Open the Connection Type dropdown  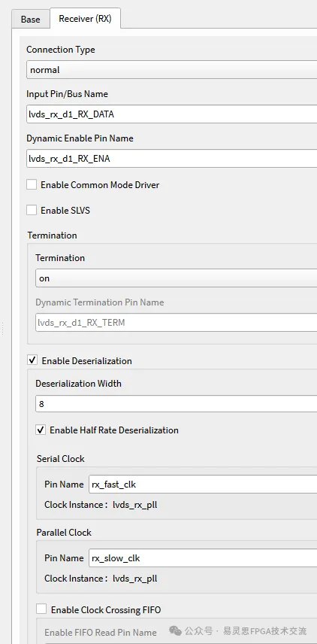click(x=171, y=70)
